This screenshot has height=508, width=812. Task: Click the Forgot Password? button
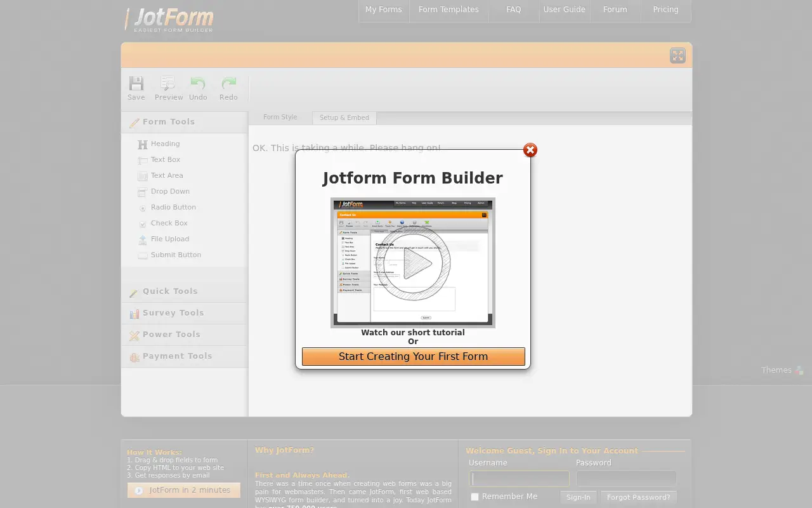click(x=639, y=497)
